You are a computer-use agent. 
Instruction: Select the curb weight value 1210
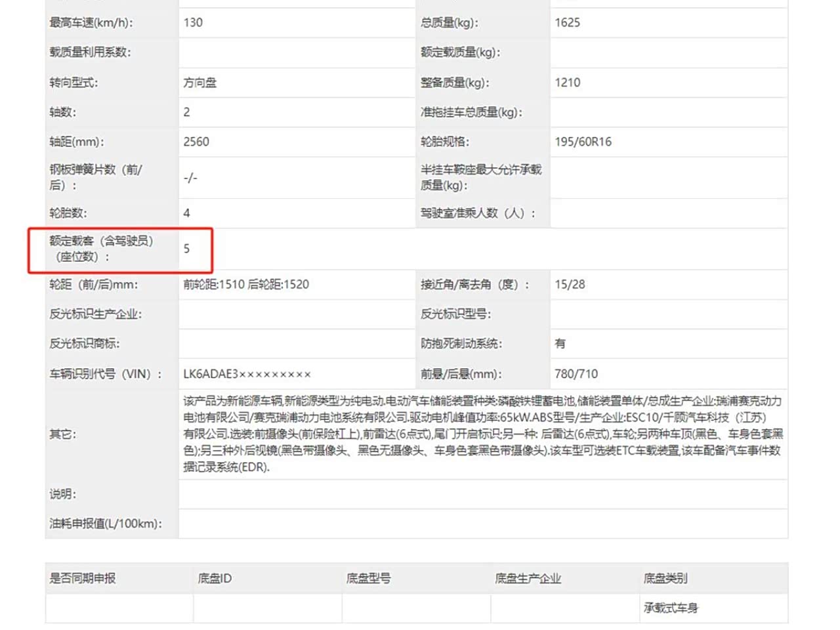tap(567, 83)
